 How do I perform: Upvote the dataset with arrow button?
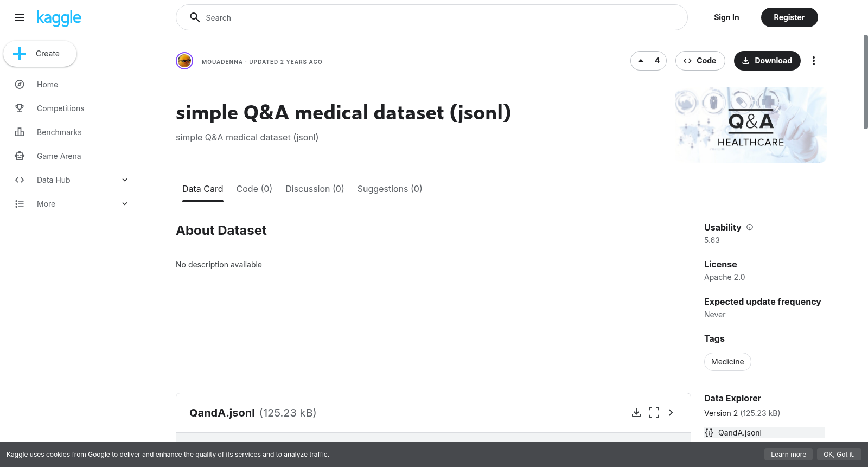point(641,61)
